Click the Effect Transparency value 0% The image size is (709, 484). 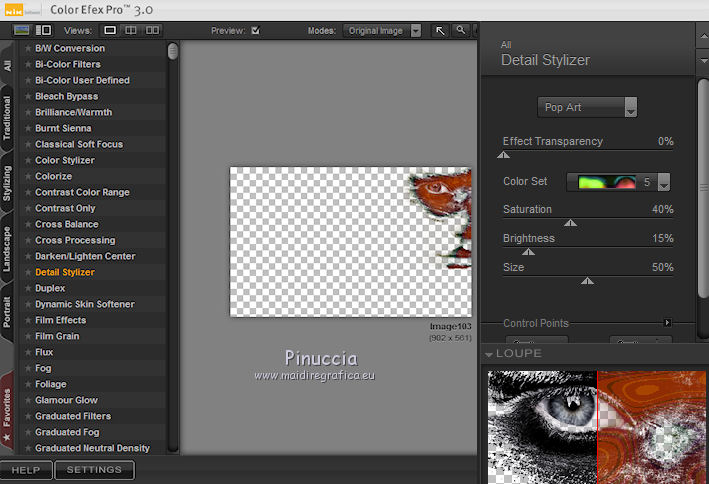pos(666,142)
